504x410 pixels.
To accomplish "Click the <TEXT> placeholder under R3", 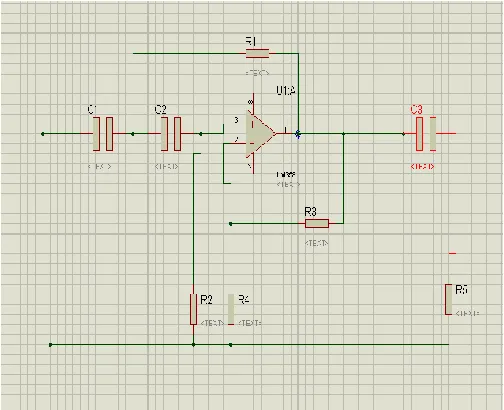I will click(317, 243).
